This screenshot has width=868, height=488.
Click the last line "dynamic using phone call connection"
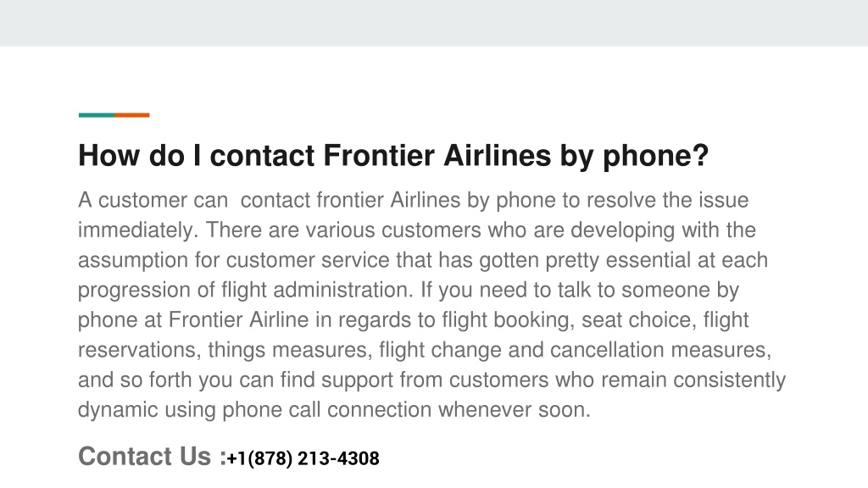coord(254,411)
